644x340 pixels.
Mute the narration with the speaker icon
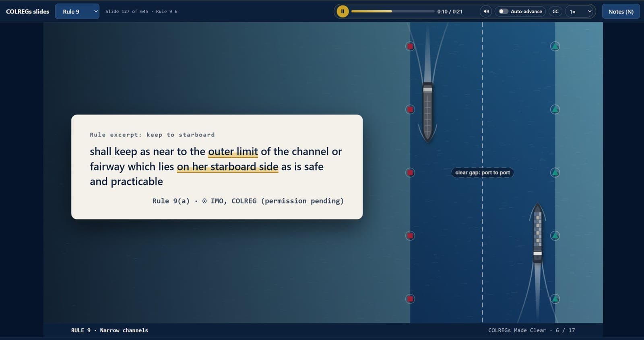tap(486, 11)
